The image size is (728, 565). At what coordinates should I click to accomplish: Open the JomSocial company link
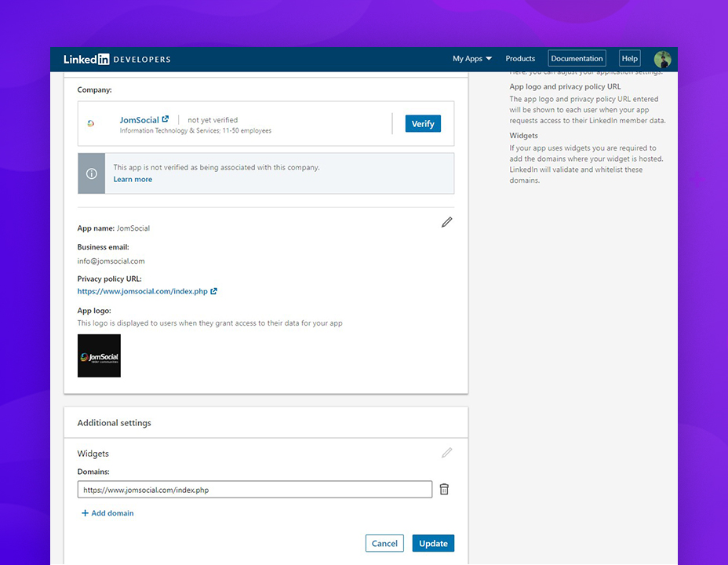coord(140,120)
